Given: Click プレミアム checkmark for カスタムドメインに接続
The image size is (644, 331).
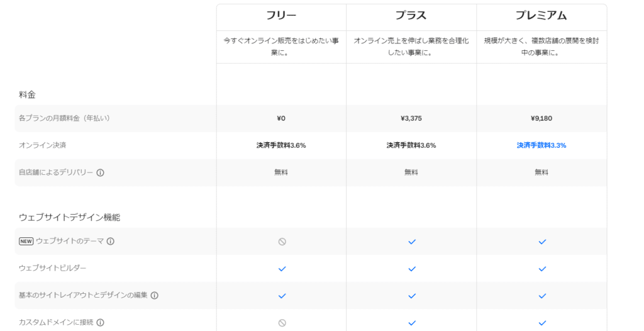Looking at the screenshot, I should 542,323.
